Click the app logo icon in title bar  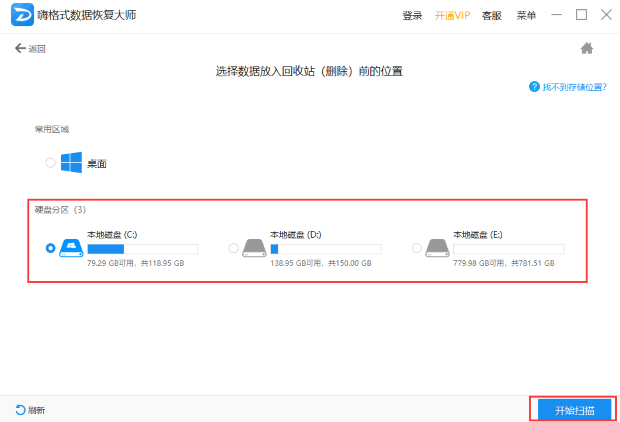click(x=22, y=14)
